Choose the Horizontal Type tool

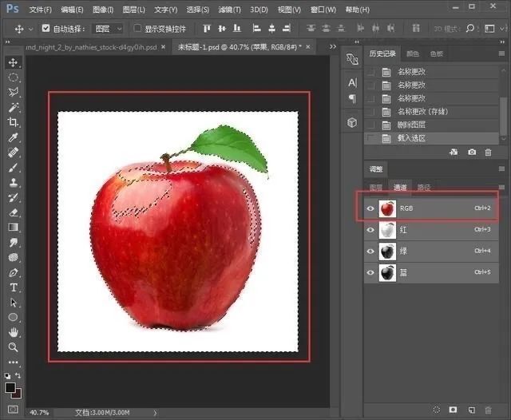14,287
